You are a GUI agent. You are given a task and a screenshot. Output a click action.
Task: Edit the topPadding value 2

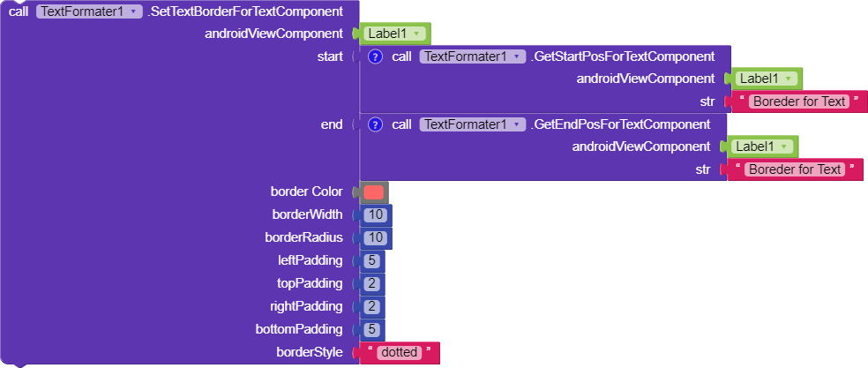pos(373,283)
